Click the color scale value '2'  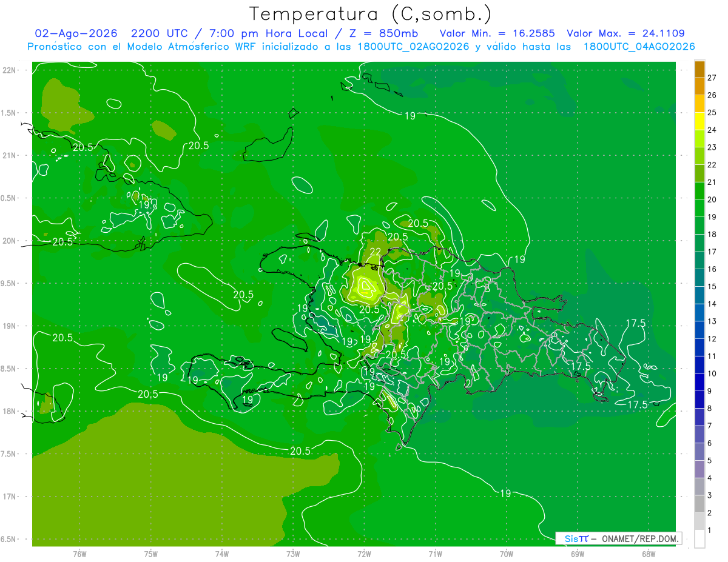709,513
